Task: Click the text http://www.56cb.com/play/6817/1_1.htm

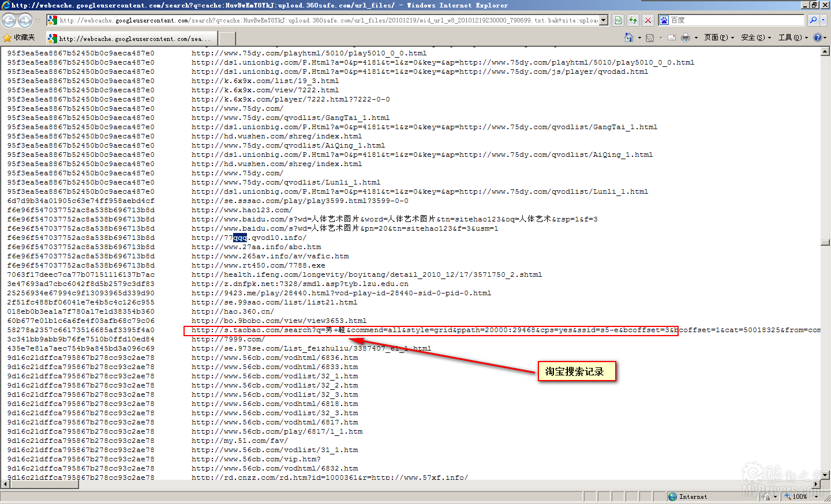Action: [x=277, y=431]
